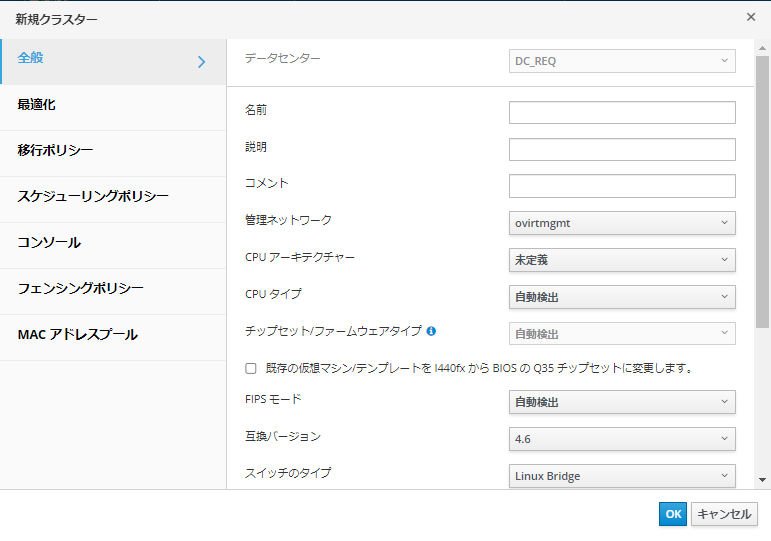Expand the CPU タイプ dropdown

[622, 297]
